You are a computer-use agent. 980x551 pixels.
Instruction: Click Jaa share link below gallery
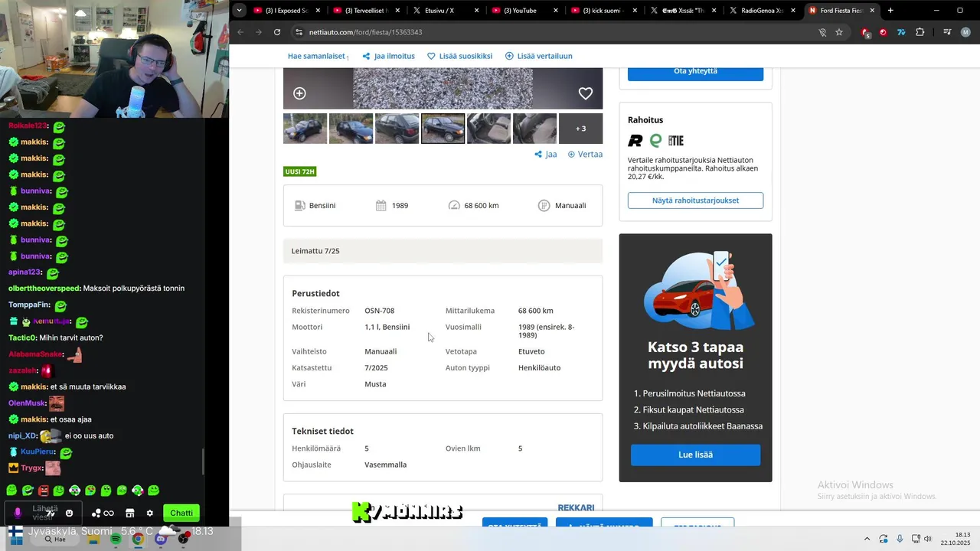(x=546, y=154)
